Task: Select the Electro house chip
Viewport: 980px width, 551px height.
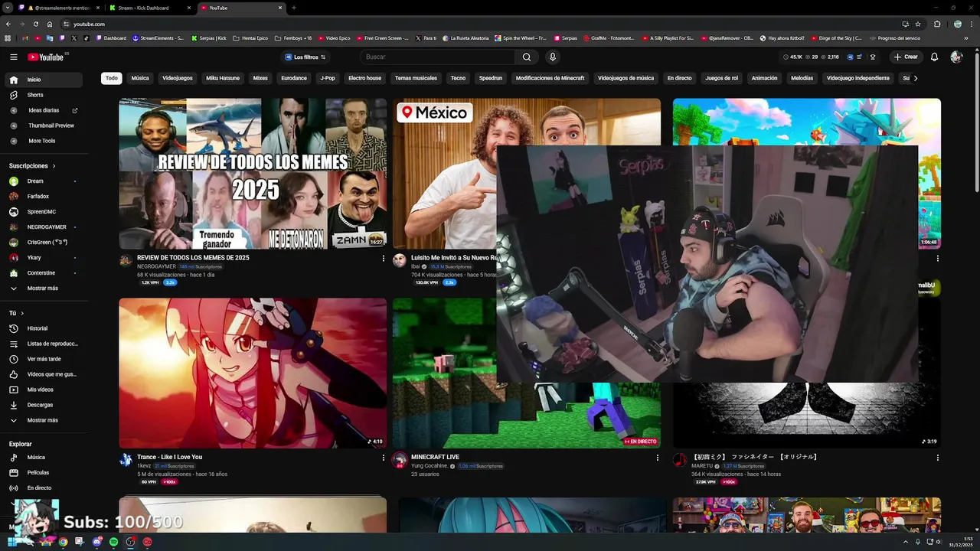Action: point(364,78)
